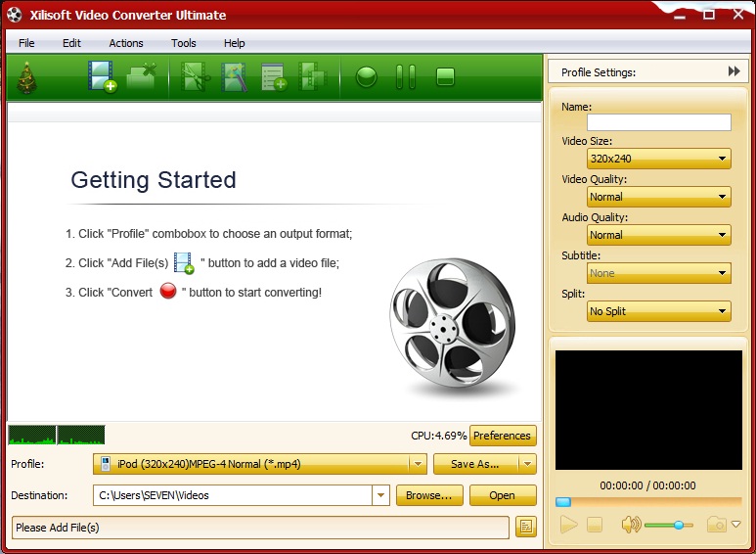Click the "00:00:00 / 00:00:00" time display
Viewport: 756px width, 554px height.
click(x=647, y=485)
